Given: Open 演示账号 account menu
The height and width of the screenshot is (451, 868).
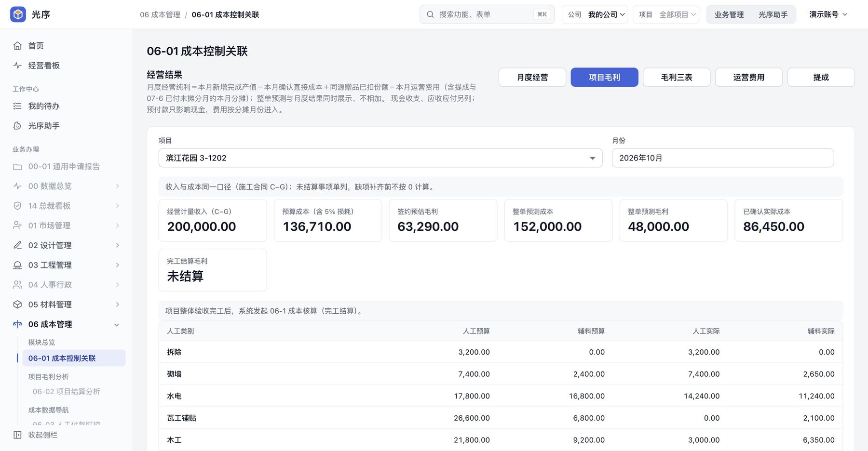Looking at the screenshot, I should 828,14.
